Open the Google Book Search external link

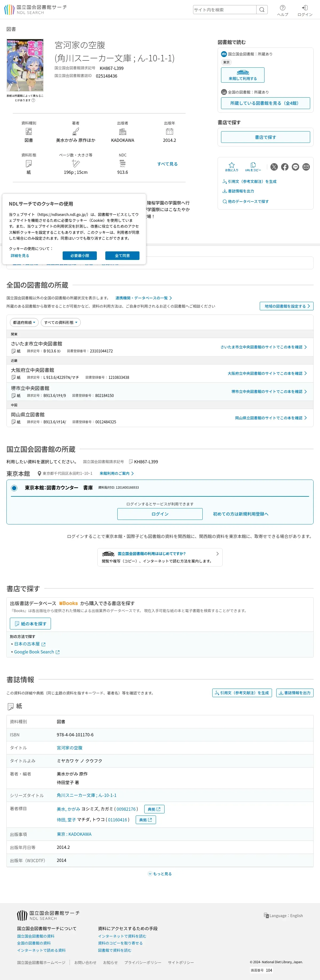pyautogui.click(x=37, y=652)
